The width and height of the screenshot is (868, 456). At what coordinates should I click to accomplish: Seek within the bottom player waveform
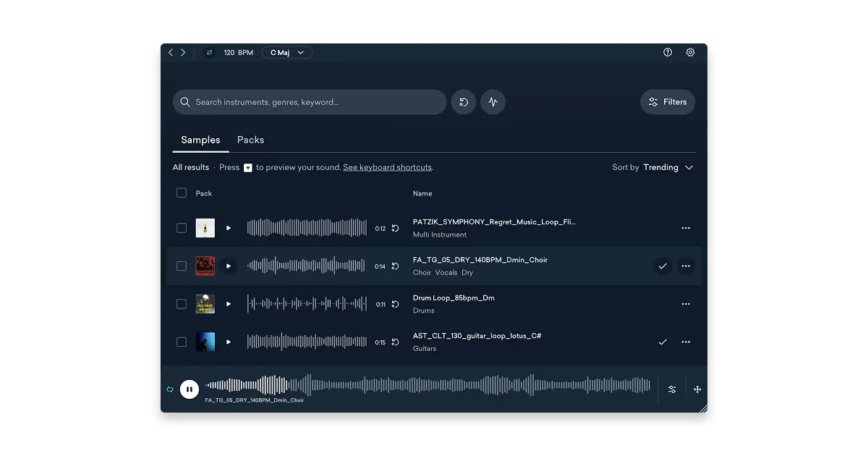coord(427,385)
